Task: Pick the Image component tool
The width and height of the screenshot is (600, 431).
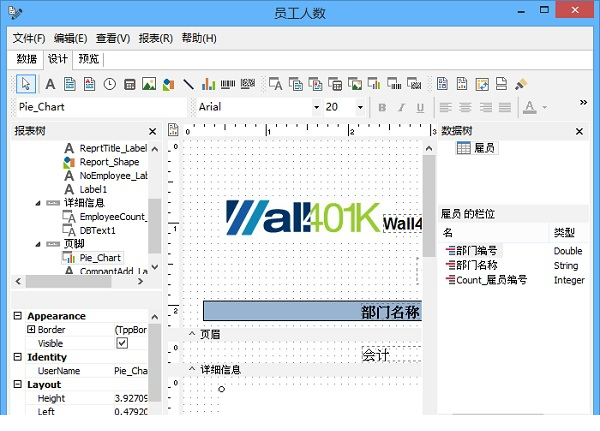Action: click(149, 84)
